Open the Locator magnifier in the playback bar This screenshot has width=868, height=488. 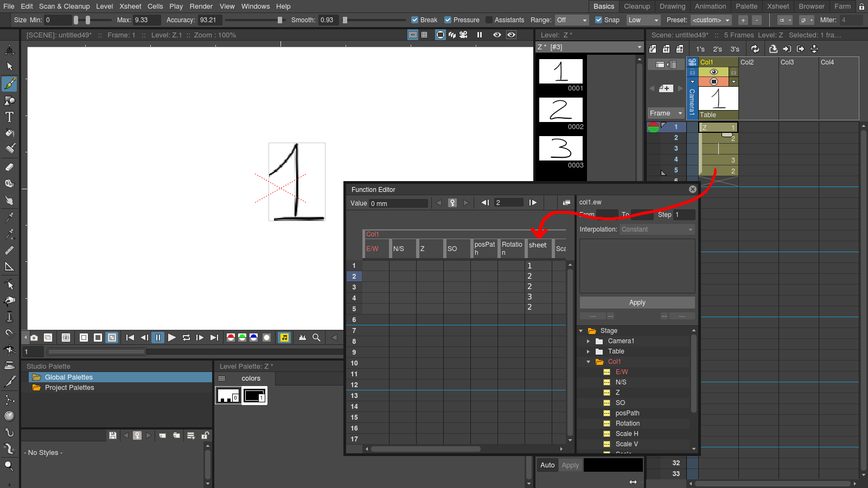point(316,337)
